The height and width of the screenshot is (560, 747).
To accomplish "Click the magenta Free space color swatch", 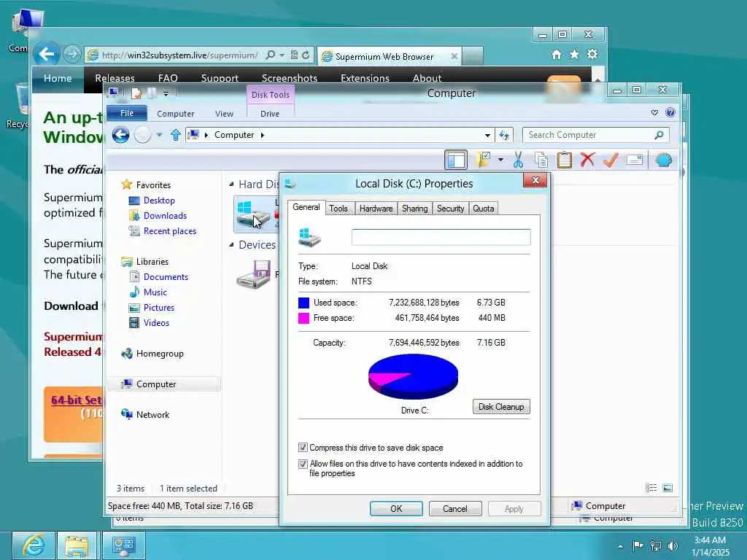I will [303, 318].
